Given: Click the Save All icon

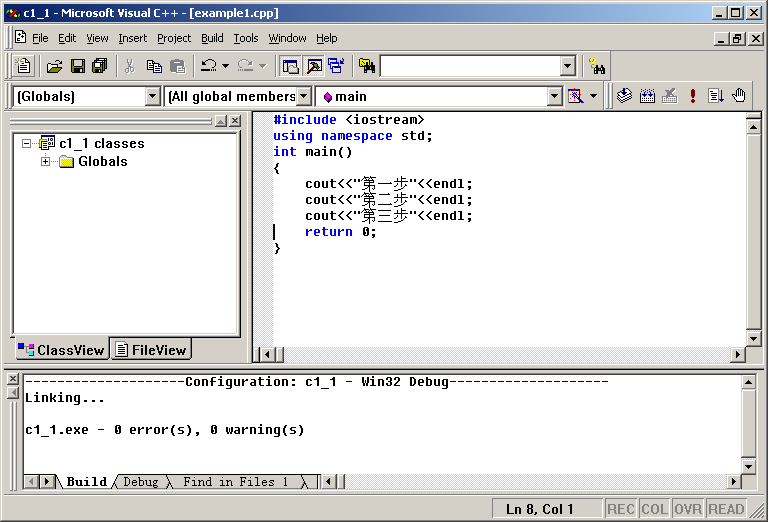Looking at the screenshot, I should point(100,66).
